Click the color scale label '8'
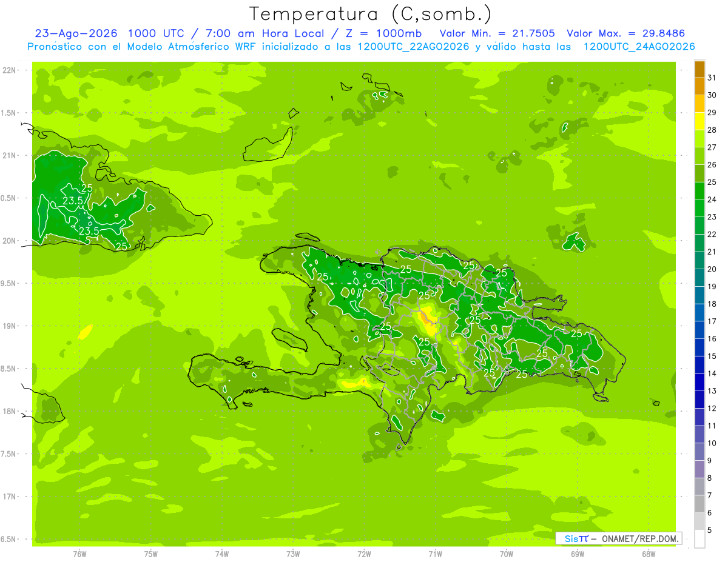728x562 pixels. [x=710, y=478]
